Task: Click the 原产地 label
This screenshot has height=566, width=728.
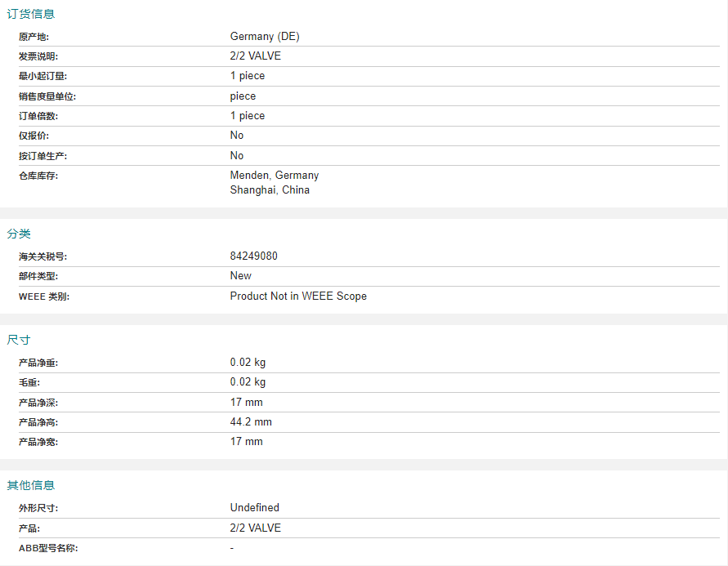Action: click(33, 37)
